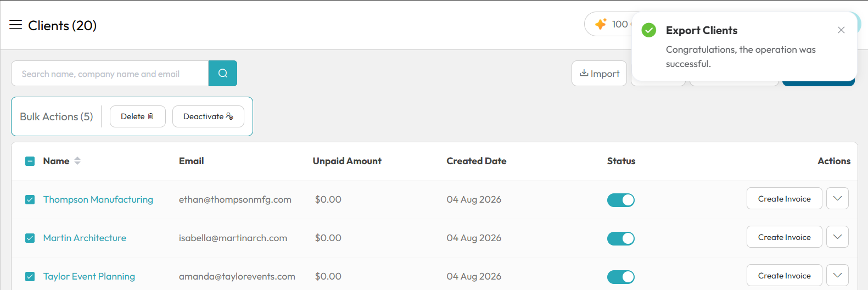Expand Thompson Manufacturing actions dropdown
The width and height of the screenshot is (868, 290).
point(837,198)
